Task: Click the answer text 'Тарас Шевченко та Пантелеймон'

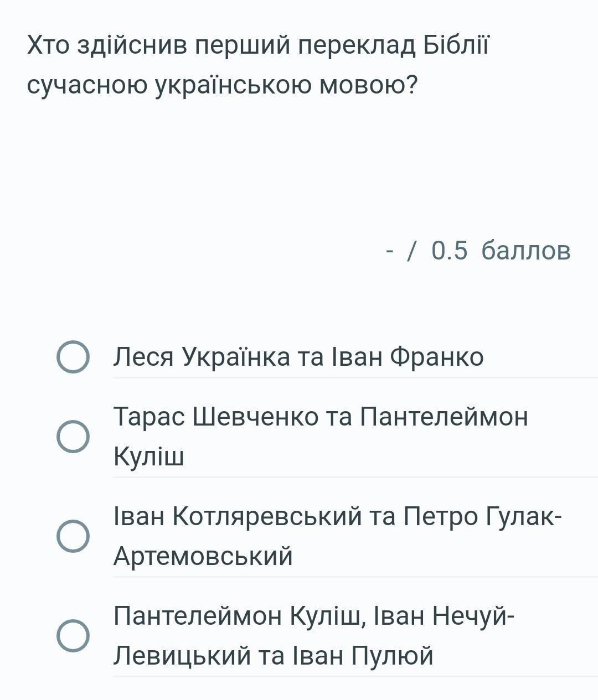Action: click(x=321, y=416)
